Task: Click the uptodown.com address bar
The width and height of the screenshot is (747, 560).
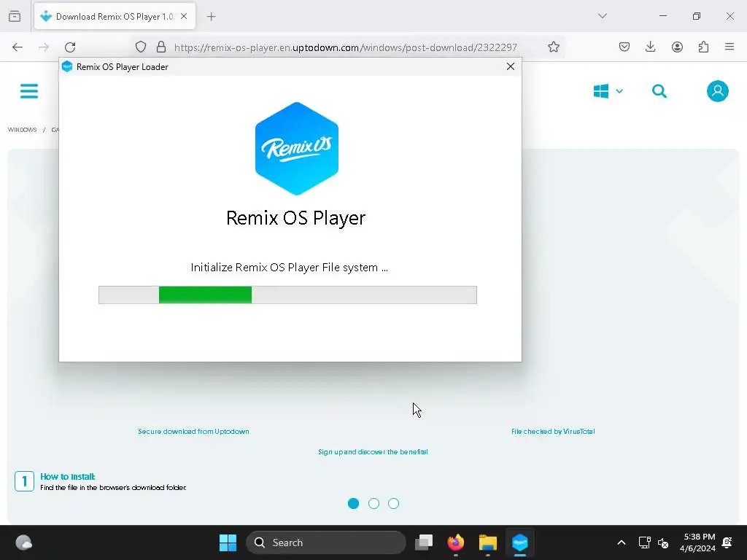Action: (345, 47)
